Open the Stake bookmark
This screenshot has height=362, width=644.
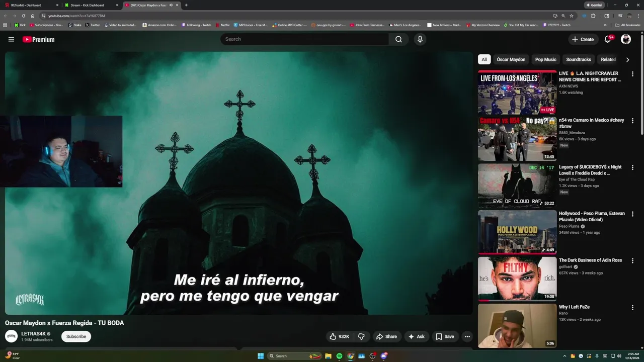click(75, 25)
